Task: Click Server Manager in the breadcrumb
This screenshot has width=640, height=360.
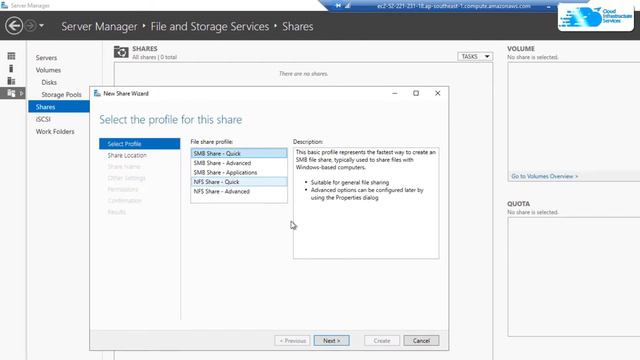Action: (99, 27)
